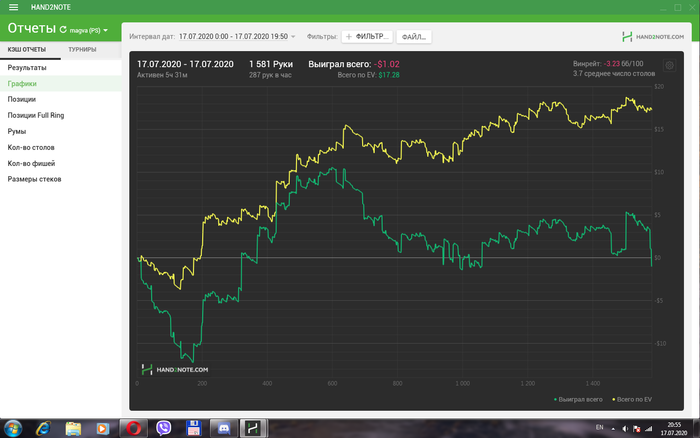Click the Action Center flag tray icon
This screenshot has width=700, height=438.
637,429
